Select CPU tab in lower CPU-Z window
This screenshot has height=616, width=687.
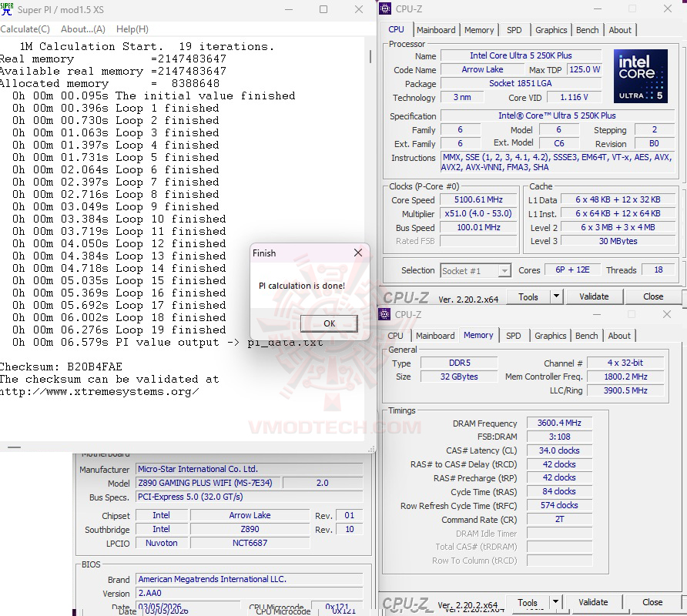coord(395,336)
